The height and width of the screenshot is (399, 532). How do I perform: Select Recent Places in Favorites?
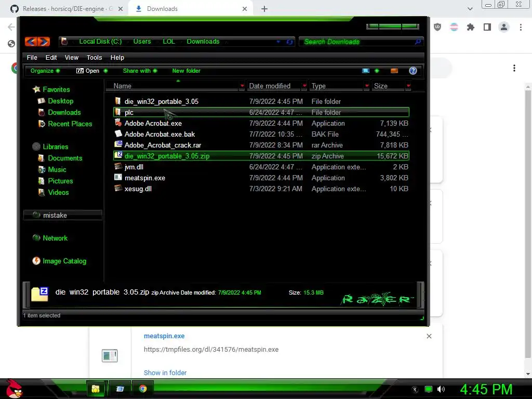tap(70, 124)
